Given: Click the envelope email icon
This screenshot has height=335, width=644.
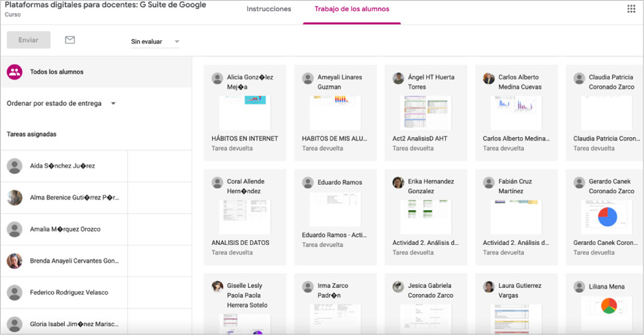Looking at the screenshot, I should pyautogui.click(x=70, y=40).
